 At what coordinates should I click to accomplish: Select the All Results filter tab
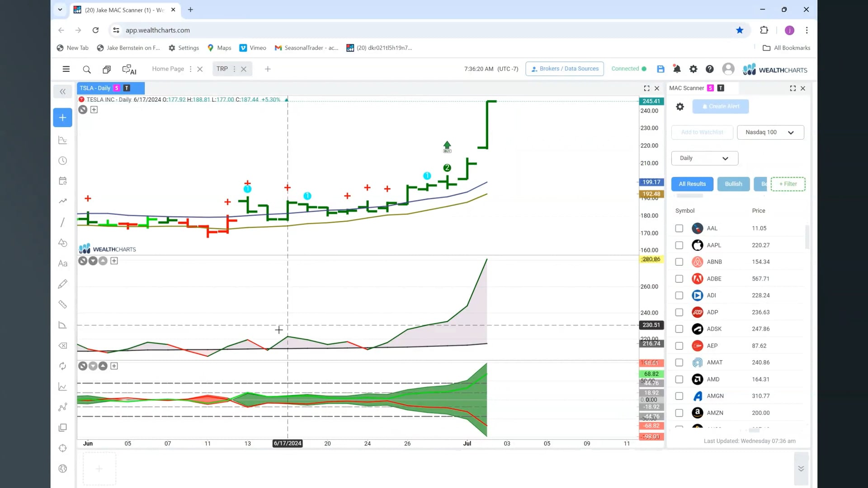click(692, 184)
